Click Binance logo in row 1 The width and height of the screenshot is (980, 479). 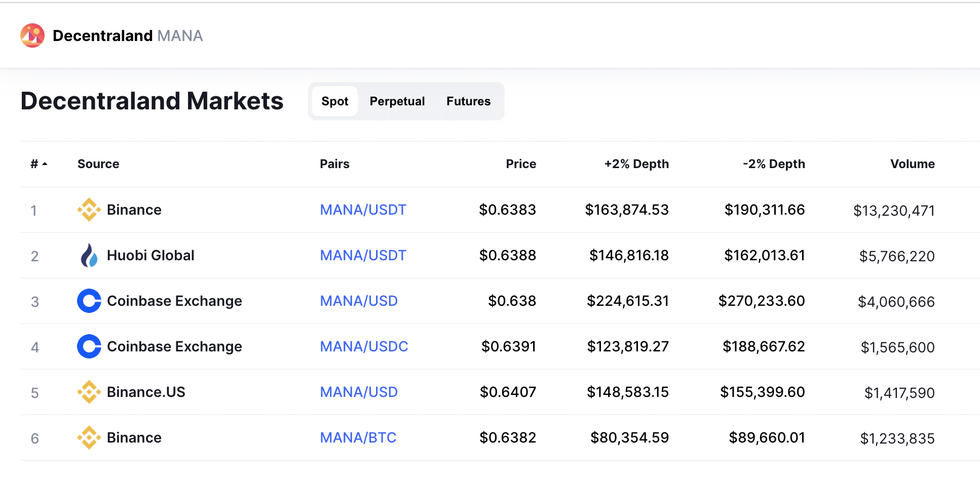click(89, 210)
